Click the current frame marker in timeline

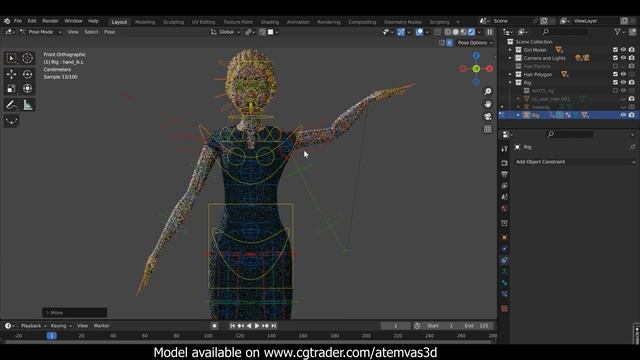pyautogui.click(x=51, y=336)
